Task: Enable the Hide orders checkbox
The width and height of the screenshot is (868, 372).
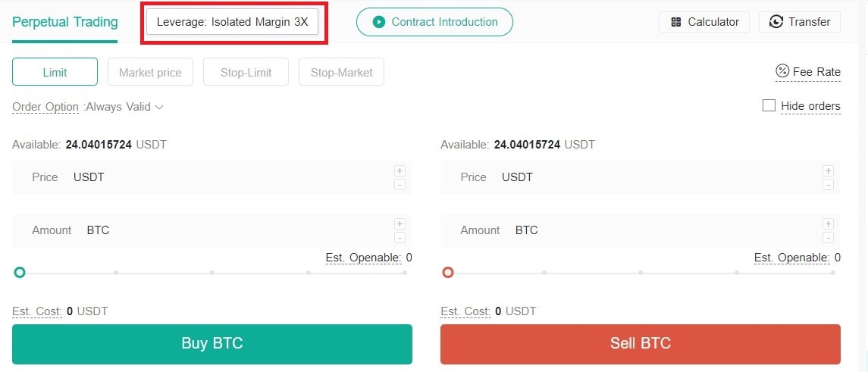Action: (x=769, y=105)
